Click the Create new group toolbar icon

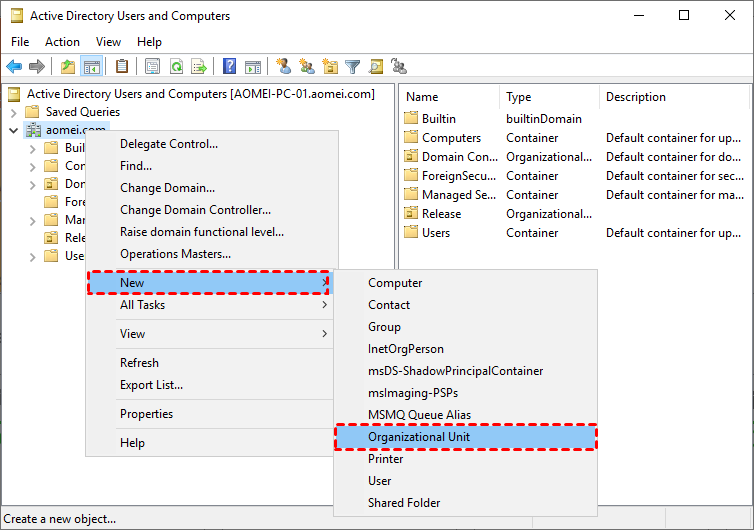tap(307, 67)
